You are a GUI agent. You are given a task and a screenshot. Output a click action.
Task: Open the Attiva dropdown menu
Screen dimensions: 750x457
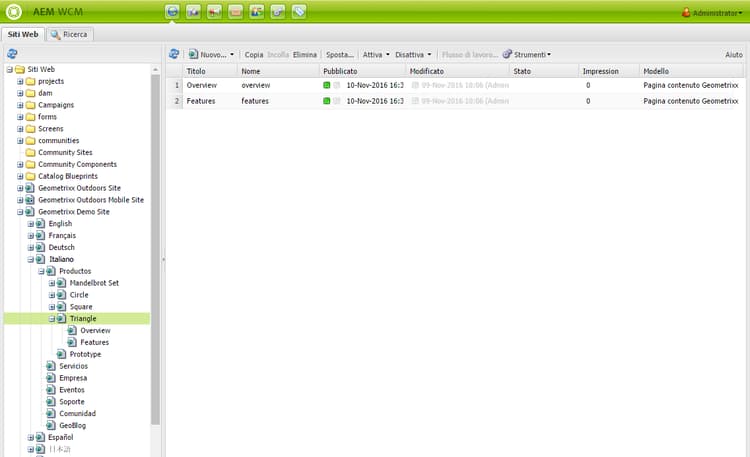pos(376,55)
